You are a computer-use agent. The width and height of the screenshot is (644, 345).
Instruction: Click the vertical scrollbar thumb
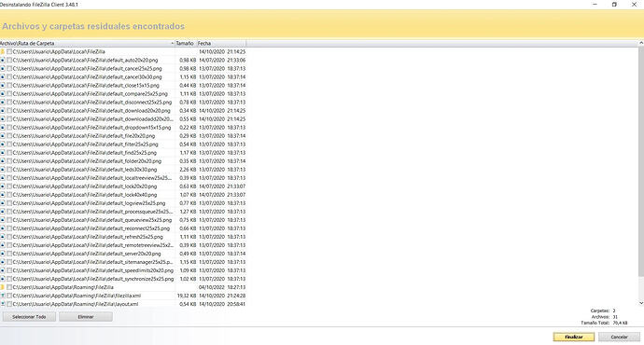[x=640, y=160]
